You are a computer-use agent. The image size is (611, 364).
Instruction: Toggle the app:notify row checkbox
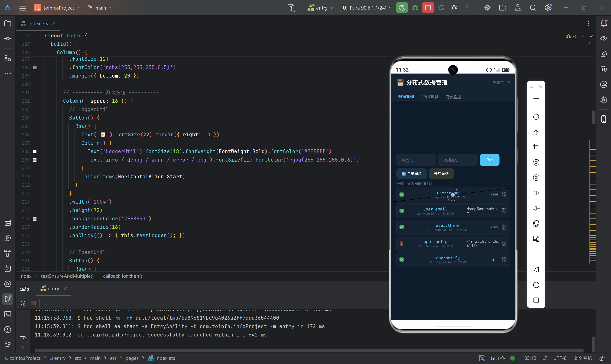402,260
